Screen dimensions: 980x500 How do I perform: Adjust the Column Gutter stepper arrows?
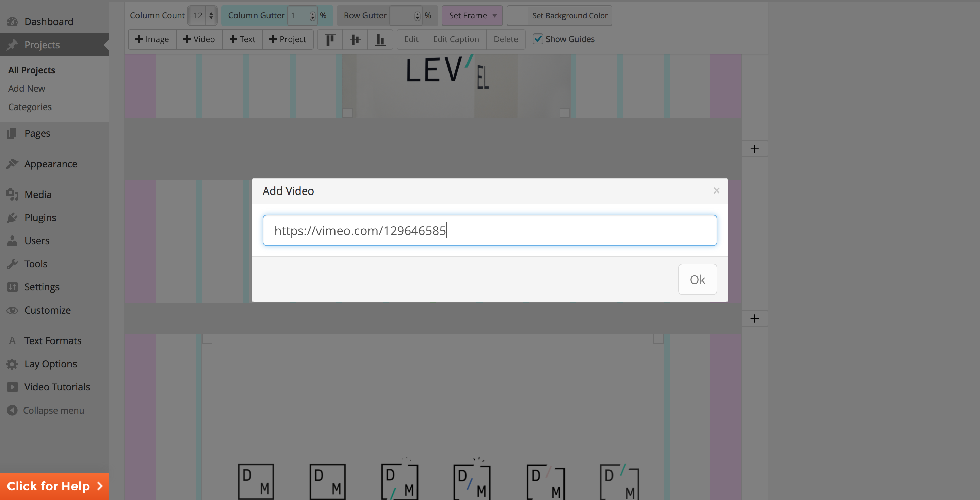tap(312, 16)
